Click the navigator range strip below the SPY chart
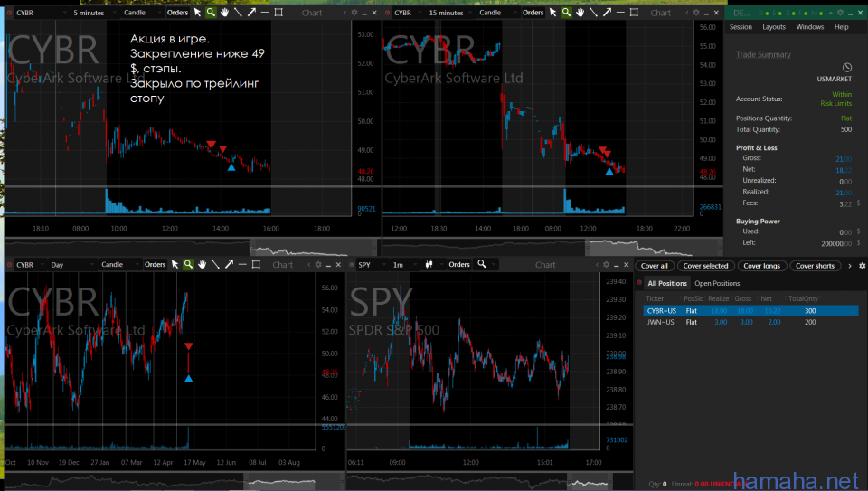Image resolution: width=868 pixels, height=491 pixels. pos(489,481)
